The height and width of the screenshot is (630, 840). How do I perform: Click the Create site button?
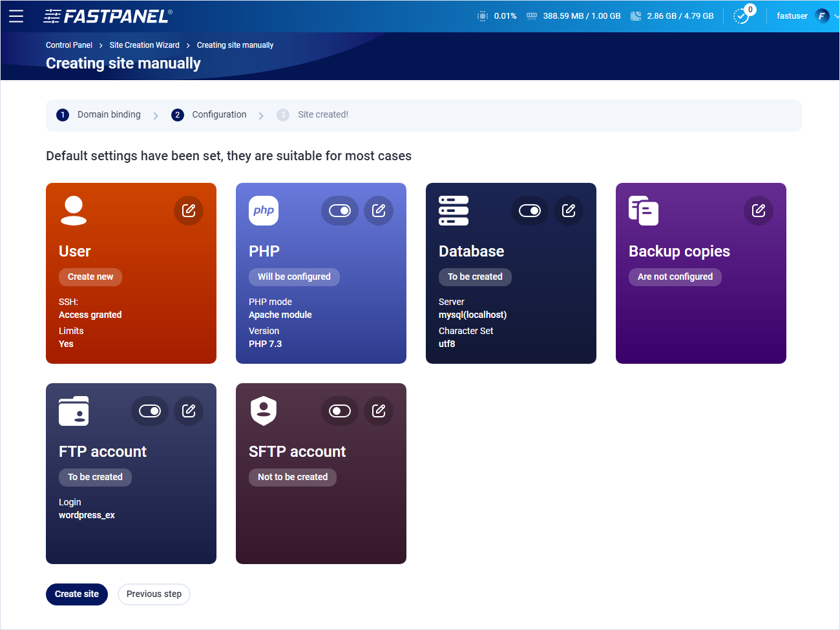[77, 594]
